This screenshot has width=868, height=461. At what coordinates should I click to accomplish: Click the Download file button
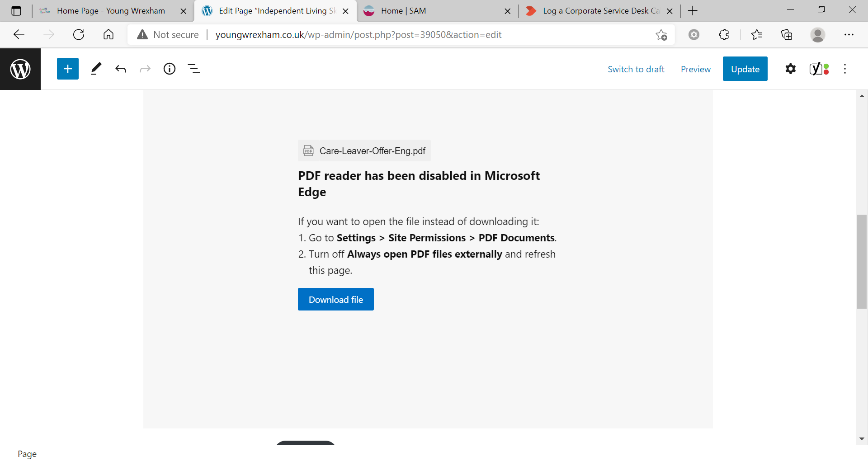[335, 299]
